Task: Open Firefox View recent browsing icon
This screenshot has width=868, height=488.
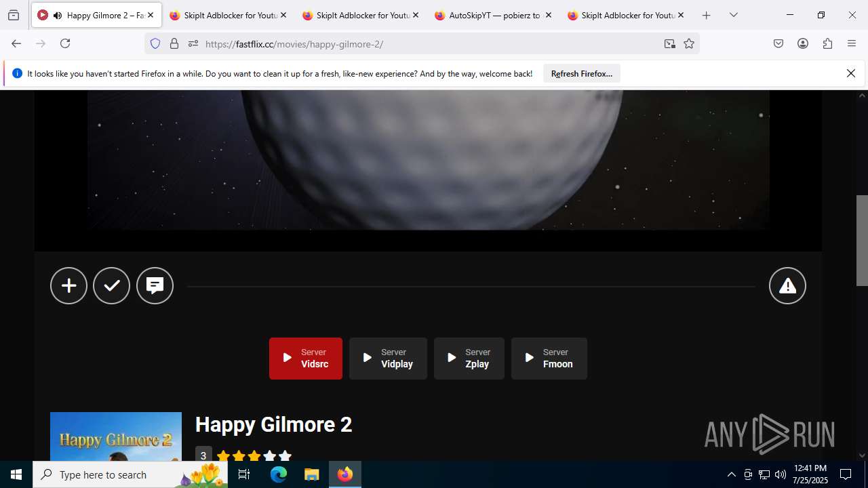Action: coord(14,15)
